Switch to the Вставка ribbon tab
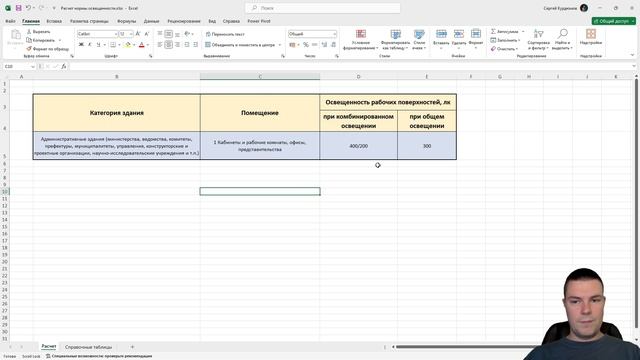The image size is (640, 360). [x=54, y=21]
